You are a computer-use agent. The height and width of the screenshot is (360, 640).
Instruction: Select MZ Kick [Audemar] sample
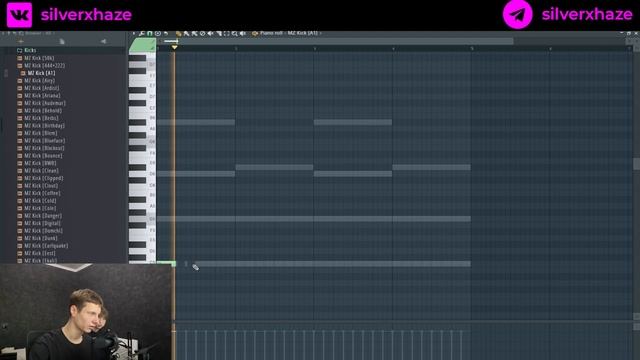(41, 103)
